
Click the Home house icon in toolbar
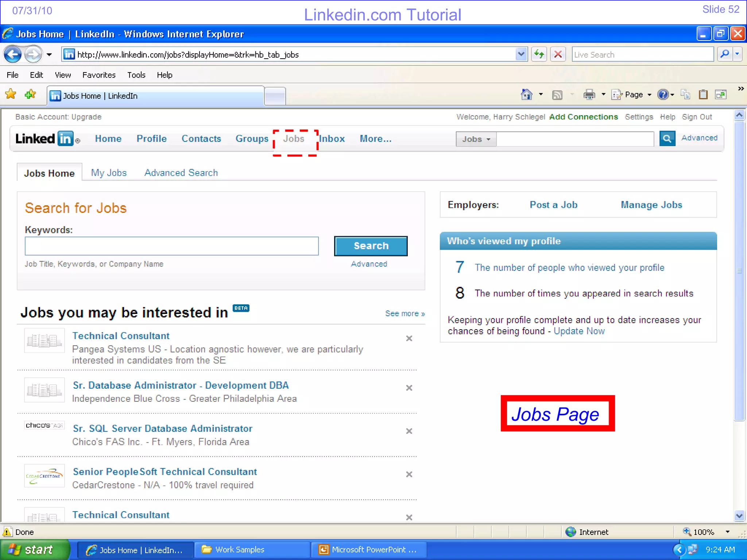pos(526,95)
